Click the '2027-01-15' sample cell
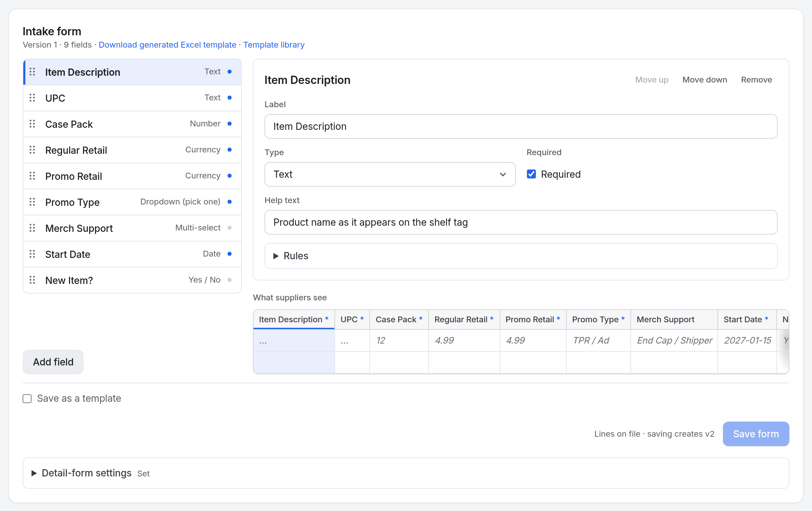Image resolution: width=812 pixels, height=511 pixels. coord(747,340)
